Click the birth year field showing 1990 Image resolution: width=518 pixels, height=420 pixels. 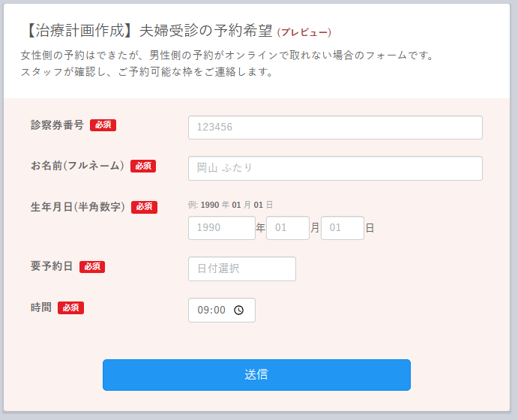tap(222, 228)
